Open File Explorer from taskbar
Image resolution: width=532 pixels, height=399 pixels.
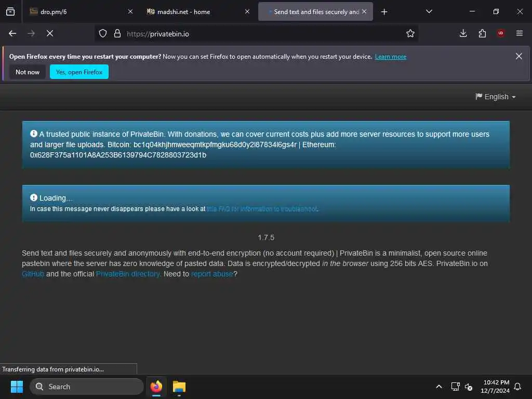pos(179,387)
